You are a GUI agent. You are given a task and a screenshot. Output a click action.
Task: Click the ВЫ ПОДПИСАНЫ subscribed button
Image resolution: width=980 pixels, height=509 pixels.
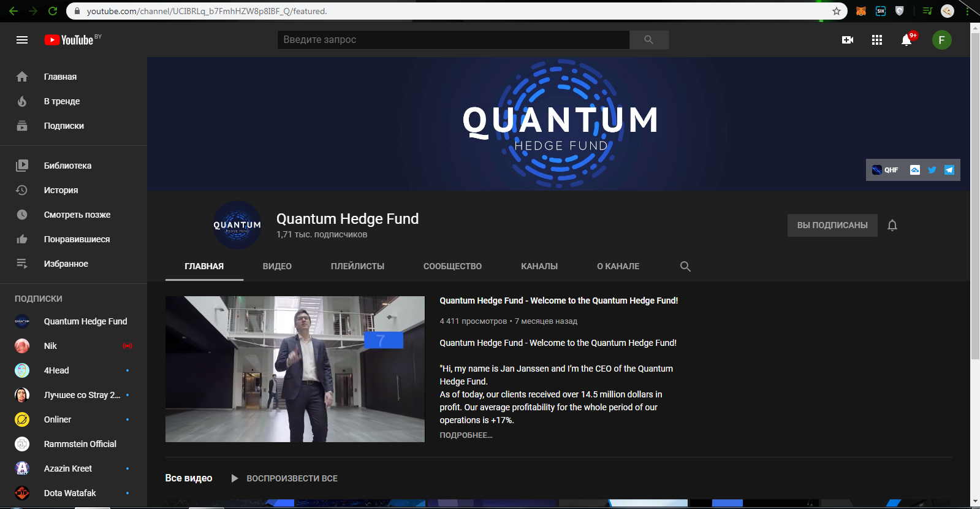[x=832, y=225]
